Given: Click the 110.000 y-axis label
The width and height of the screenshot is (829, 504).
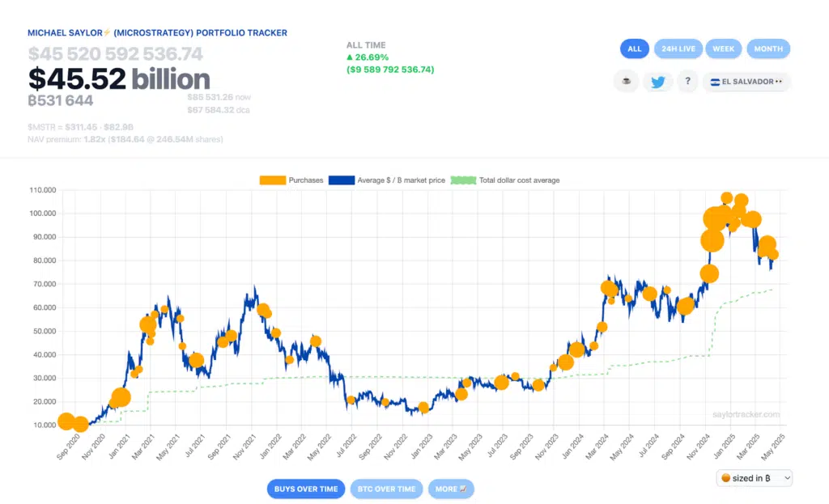Looking at the screenshot, I should click(x=42, y=190).
